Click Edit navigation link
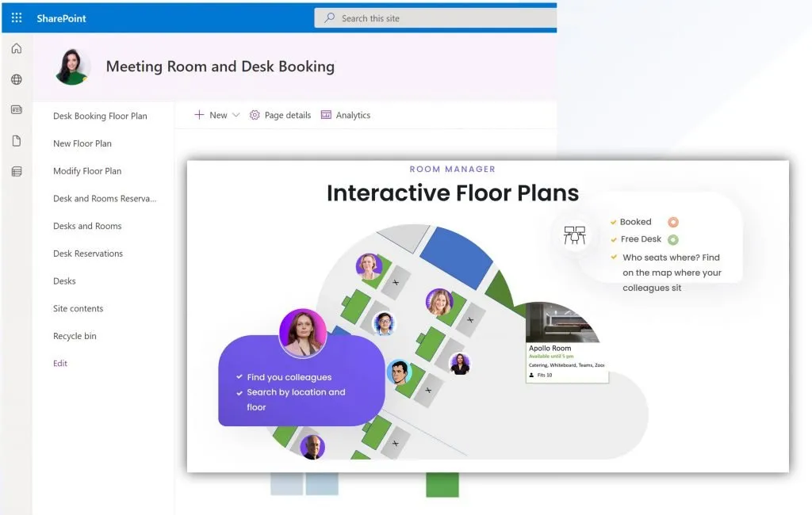812x515 pixels. pyautogui.click(x=60, y=364)
